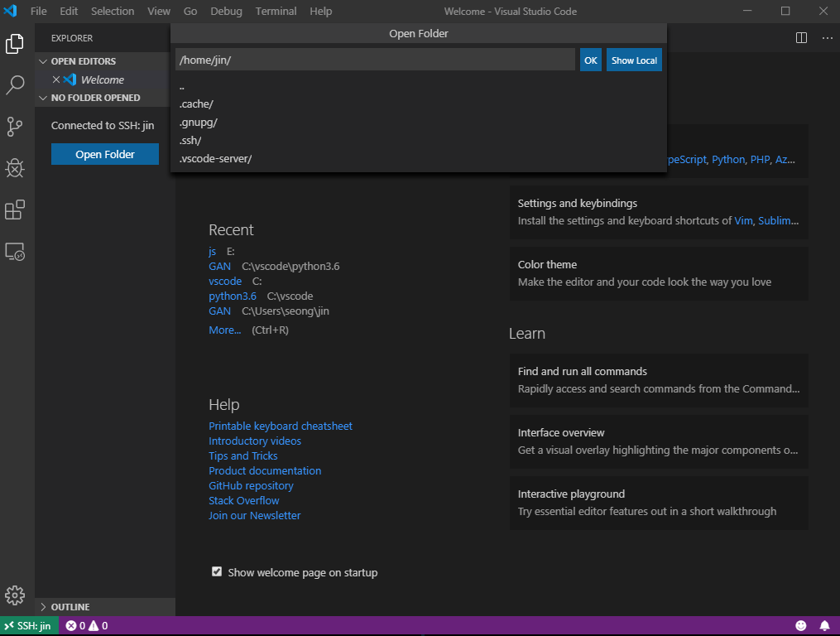Click the /home/jin/ path input field
This screenshot has height=636, width=840.
375,60
